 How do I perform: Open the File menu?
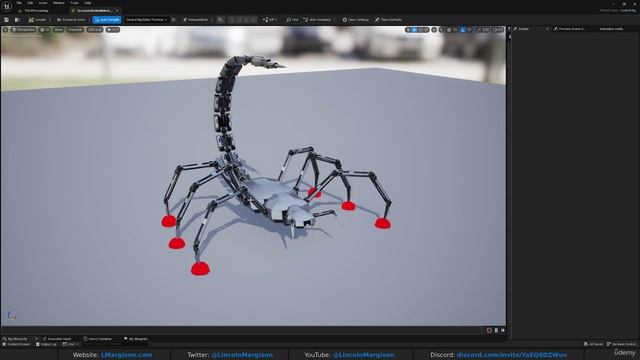coord(19,3)
